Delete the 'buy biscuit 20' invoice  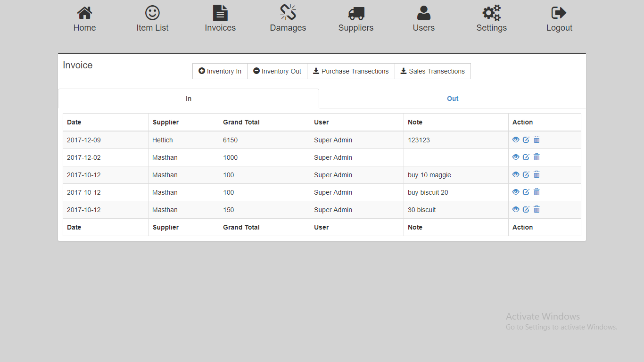click(537, 192)
